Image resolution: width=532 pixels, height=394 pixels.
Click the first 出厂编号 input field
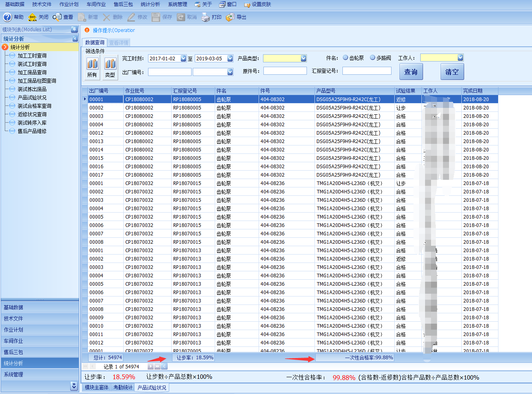[170, 72]
